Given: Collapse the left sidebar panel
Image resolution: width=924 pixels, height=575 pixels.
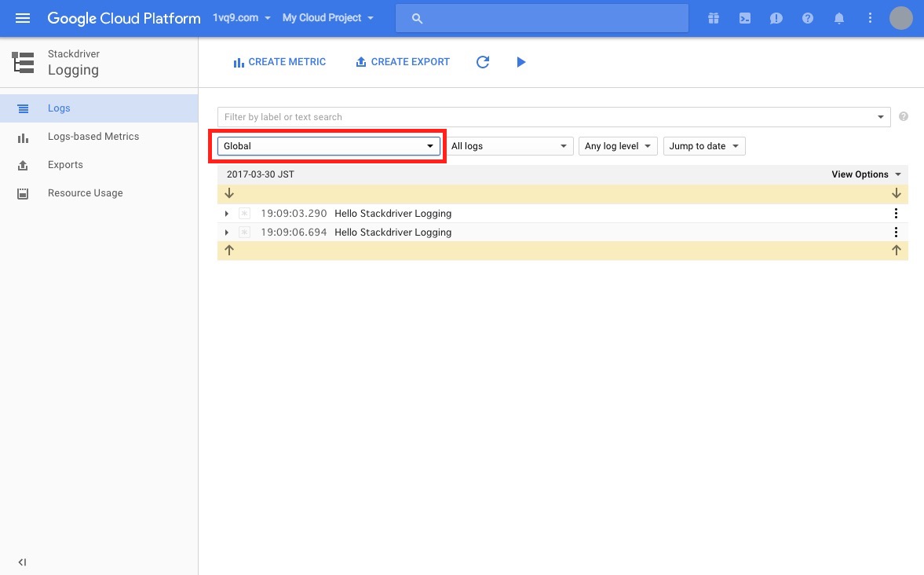Looking at the screenshot, I should 23,562.
